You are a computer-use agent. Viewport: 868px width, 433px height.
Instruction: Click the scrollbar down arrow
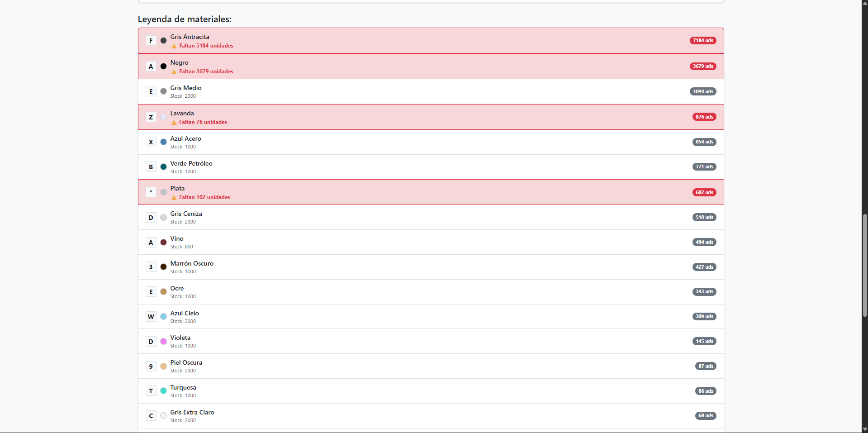[x=864, y=429]
